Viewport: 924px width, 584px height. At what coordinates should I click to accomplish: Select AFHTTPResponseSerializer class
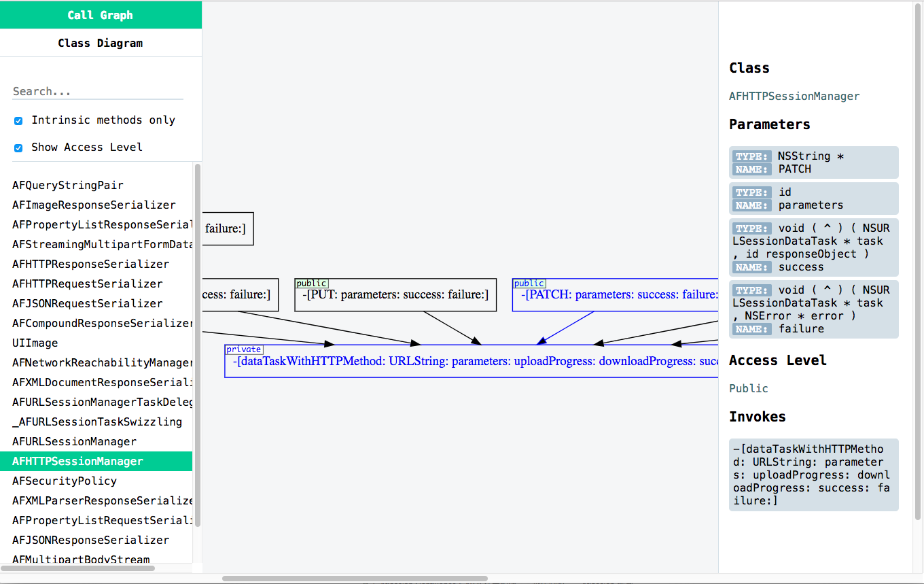click(x=96, y=264)
